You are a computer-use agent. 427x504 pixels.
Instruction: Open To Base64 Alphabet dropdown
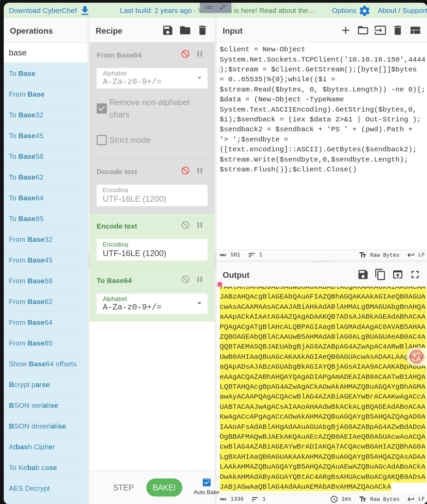tap(152, 304)
